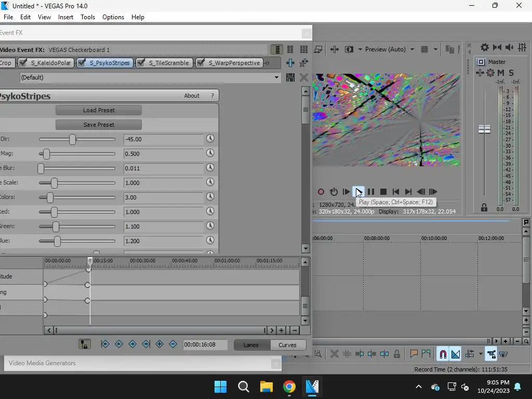This screenshot has width=532, height=399.
Task: Open Master FX icon beside Mute
Action: point(480,73)
